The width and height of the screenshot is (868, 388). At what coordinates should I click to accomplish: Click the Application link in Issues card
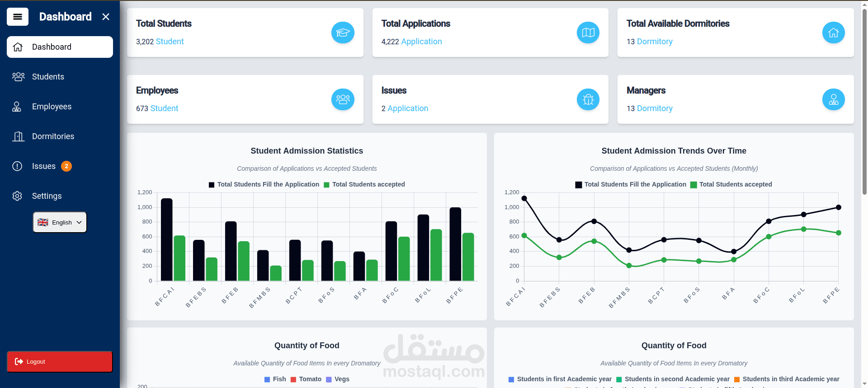point(408,108)
